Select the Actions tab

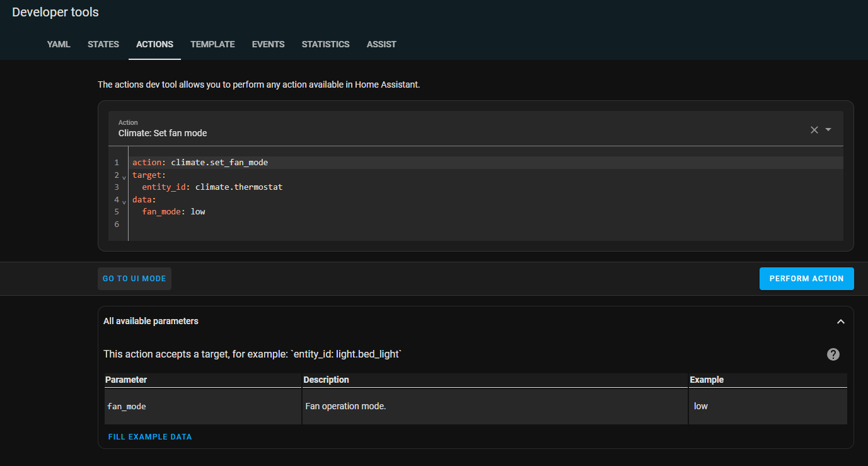[154, 44]
